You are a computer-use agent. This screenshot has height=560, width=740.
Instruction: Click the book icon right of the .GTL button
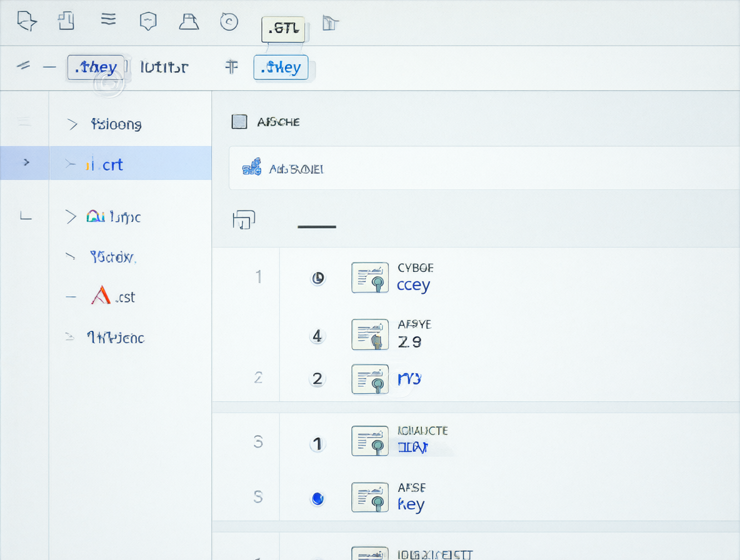(331, 22)
